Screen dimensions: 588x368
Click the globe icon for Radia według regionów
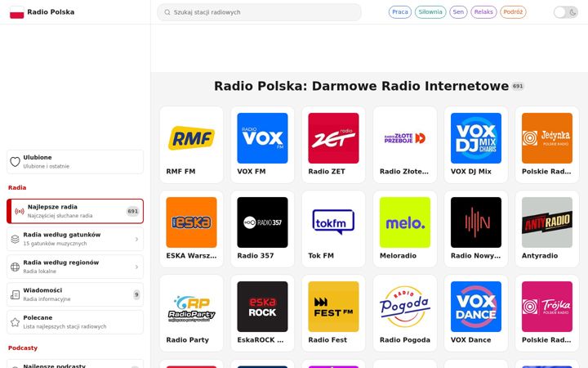tap(15, 267)
